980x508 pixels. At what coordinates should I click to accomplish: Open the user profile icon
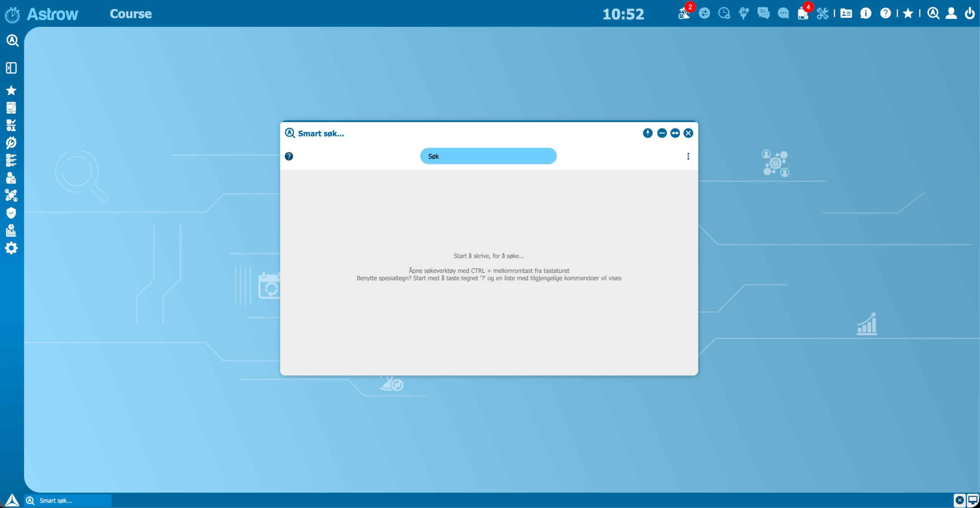(x=951, y=13)
